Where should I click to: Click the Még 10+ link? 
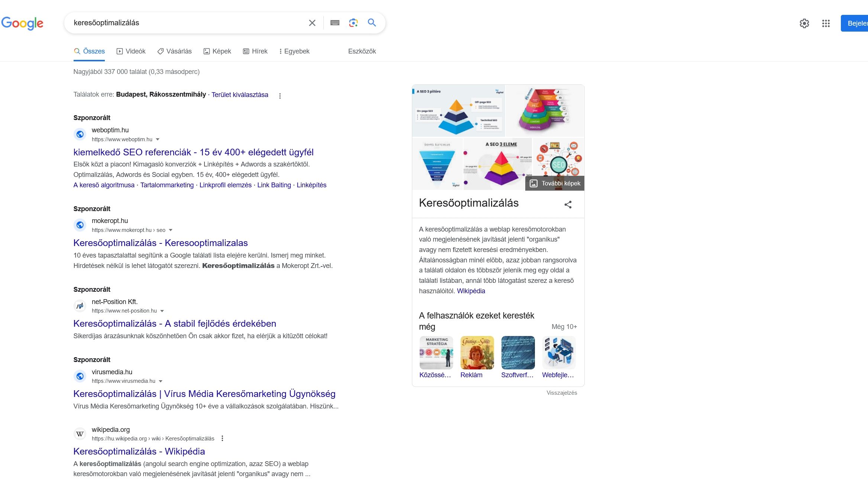click(564, 327)
